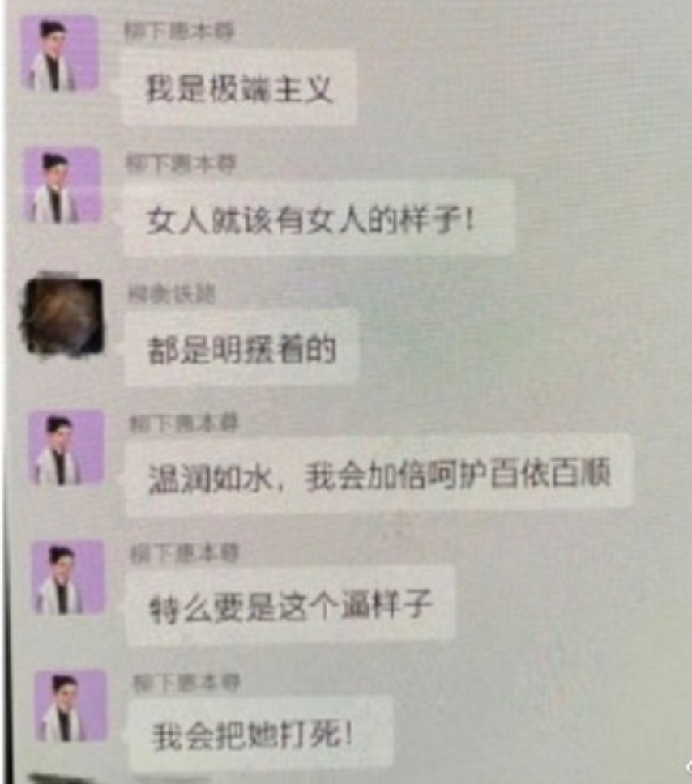Select the avatar next to '特么要是这个逼样子'
Viewport: 692px width, 784px height.
coord(69,577)
